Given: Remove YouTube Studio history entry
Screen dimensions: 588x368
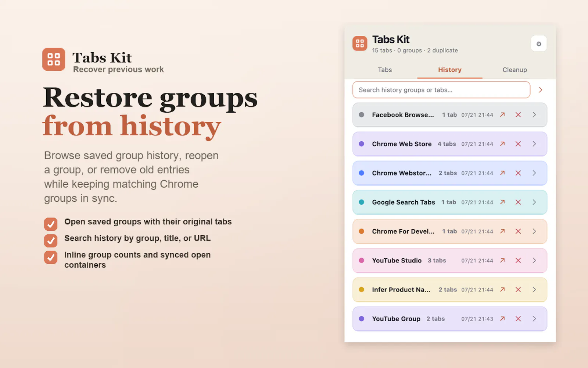Looking at the screenshot, I should (518, 261).
